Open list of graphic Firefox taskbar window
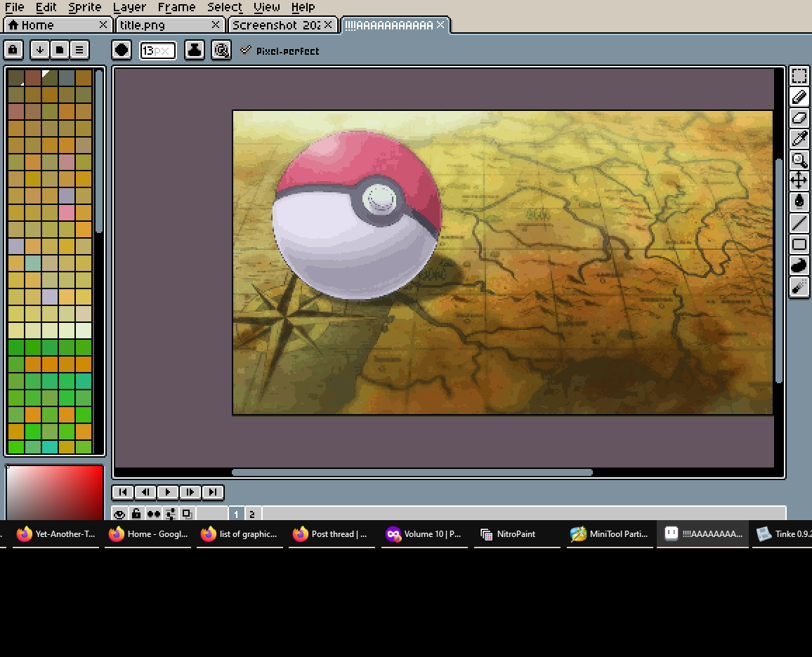 pos(240,534)
